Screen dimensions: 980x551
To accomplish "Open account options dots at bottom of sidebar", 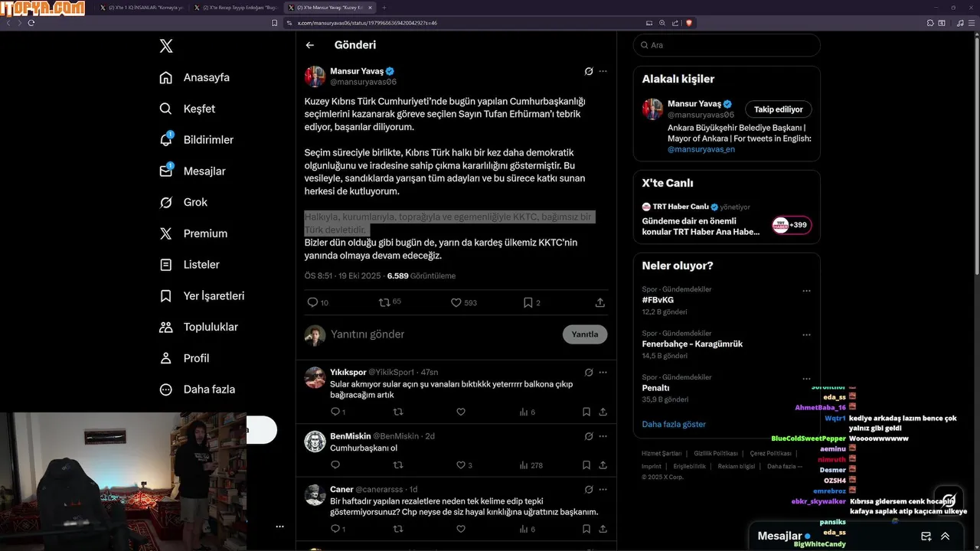I will click(x=279, y=527).
